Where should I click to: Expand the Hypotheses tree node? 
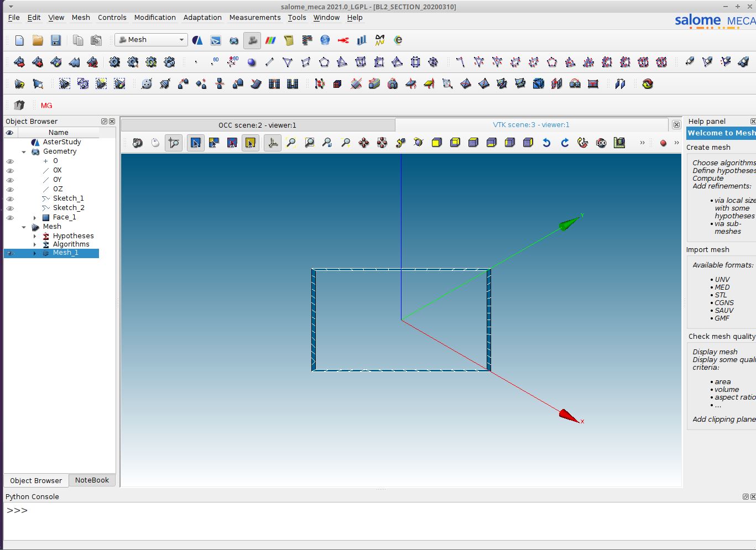(x=35, y=237)
